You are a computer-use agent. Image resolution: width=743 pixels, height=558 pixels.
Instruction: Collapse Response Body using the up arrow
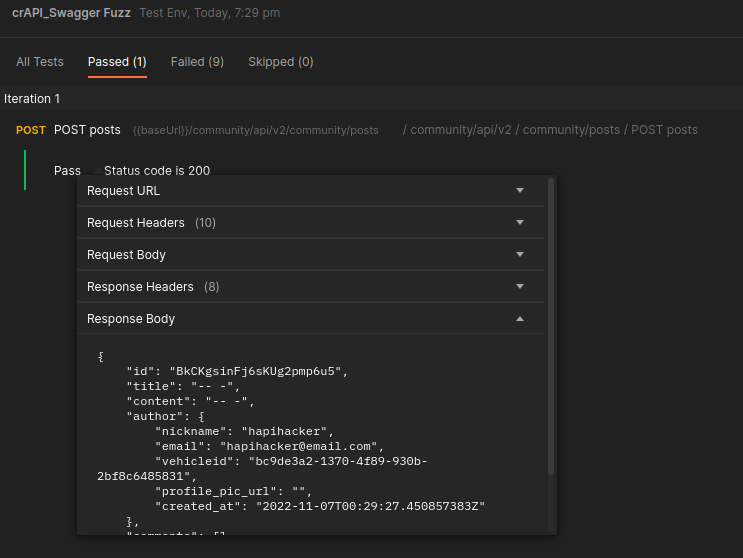pyautogui.click(x=519, y=319)
